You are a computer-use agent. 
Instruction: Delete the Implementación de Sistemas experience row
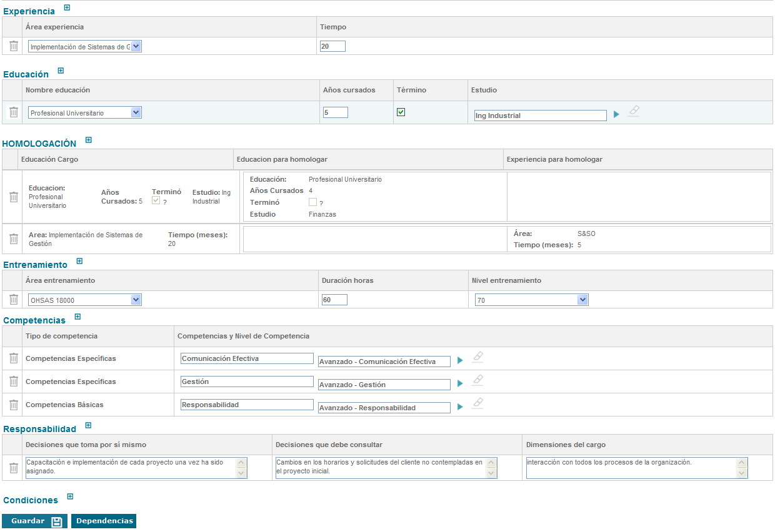pos(14,46)
